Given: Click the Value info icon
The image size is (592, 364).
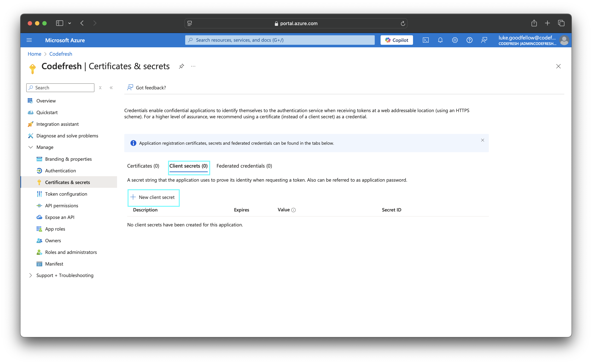Looking at the screenshot, I should (293, 210).
